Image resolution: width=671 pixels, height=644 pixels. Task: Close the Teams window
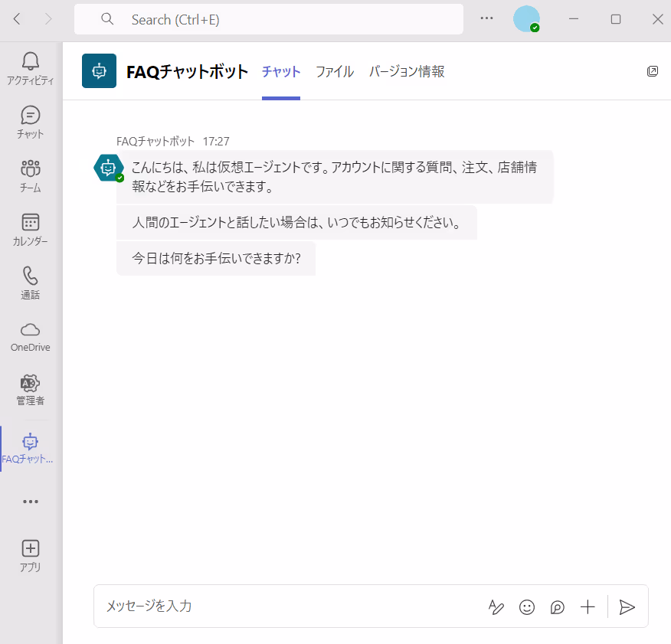(x=657, y=19)
